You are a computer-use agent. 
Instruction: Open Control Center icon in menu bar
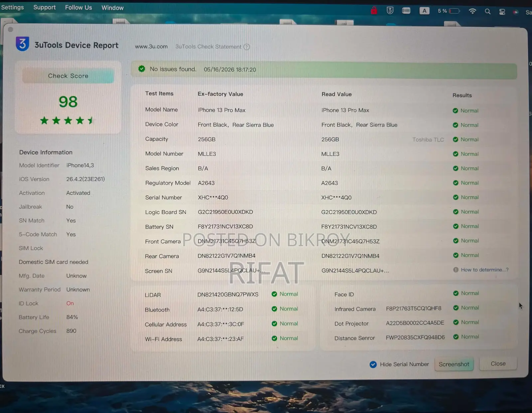(x=502, y=12)
